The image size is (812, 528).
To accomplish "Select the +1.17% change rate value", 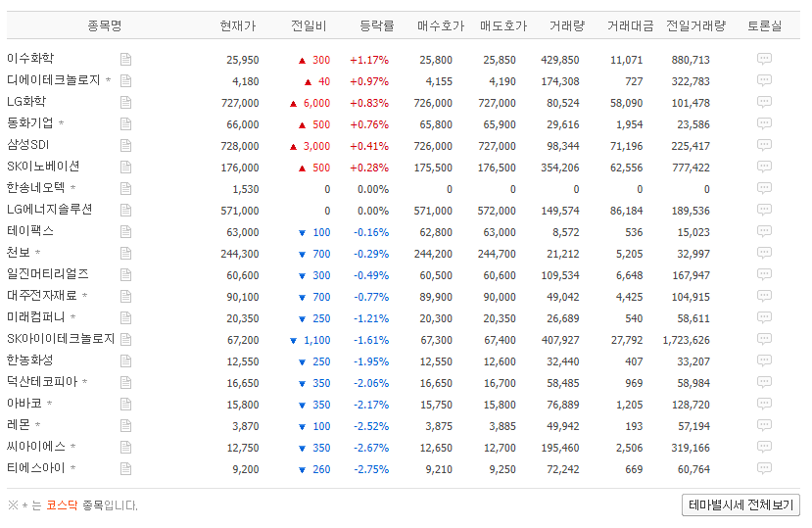I will [x=369, y=60].
